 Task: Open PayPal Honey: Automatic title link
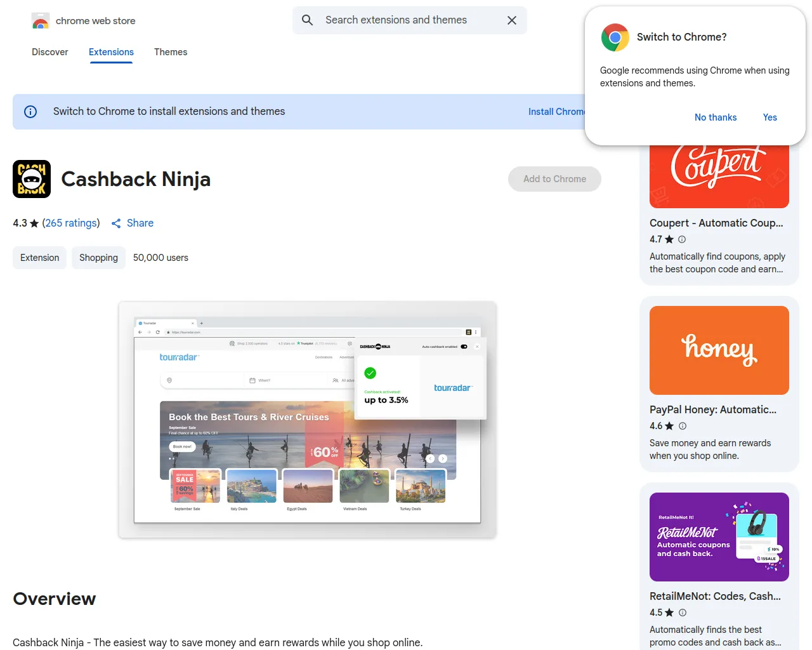713,409
